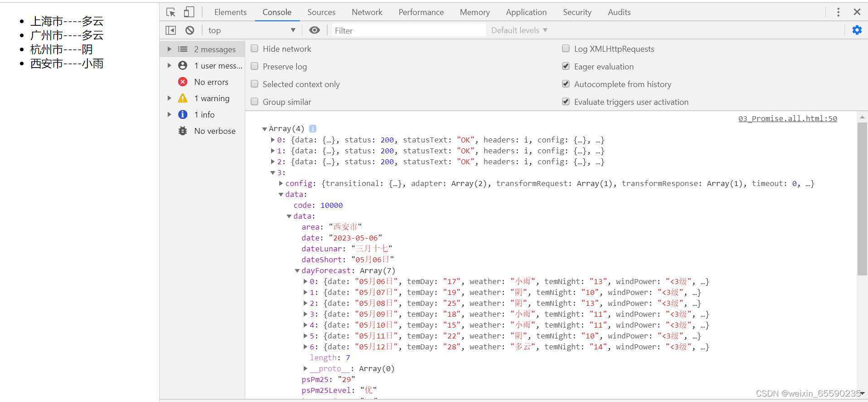Select the 广州市----多云 list item
The image size is (868, 402).
click(67, 35)
